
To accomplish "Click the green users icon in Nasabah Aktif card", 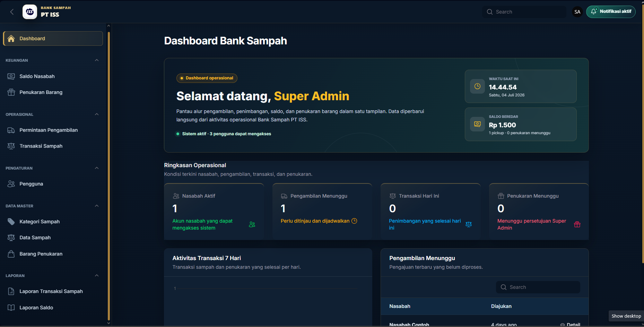I will point(252,224).
